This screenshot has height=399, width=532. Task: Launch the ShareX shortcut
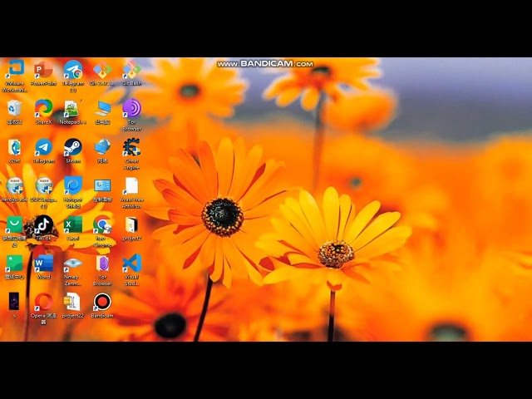tap(43, 112)
